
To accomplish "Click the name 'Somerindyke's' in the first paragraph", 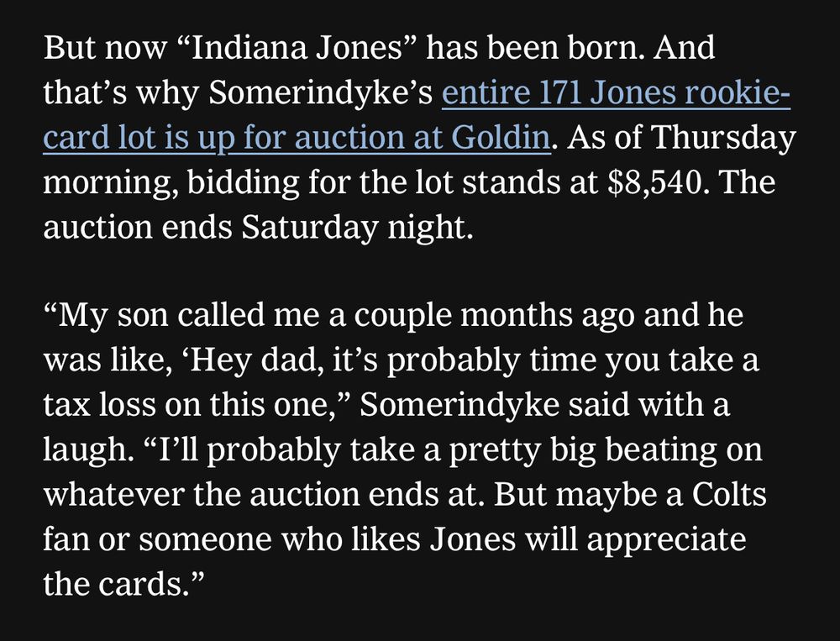I will pos(320,92).
